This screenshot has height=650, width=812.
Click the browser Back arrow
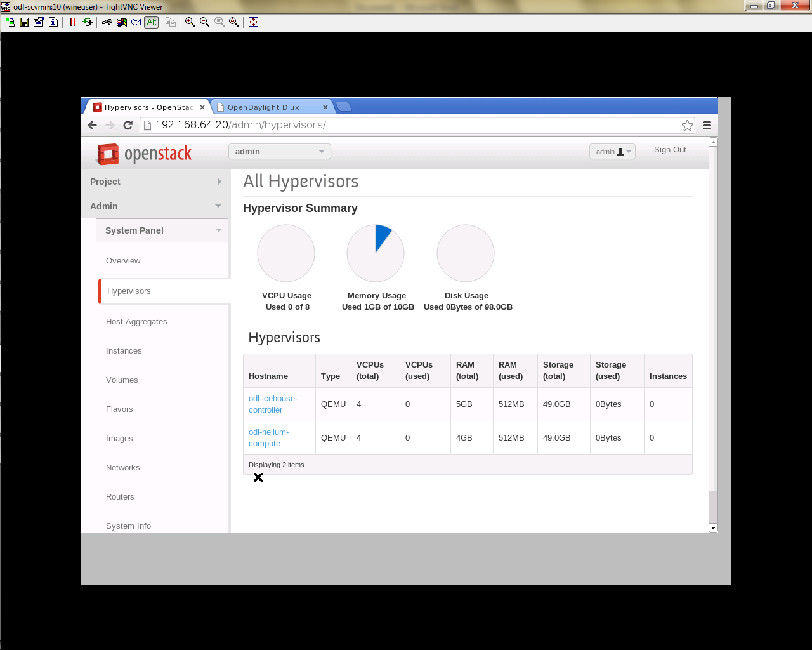click(x=93, y=125)
